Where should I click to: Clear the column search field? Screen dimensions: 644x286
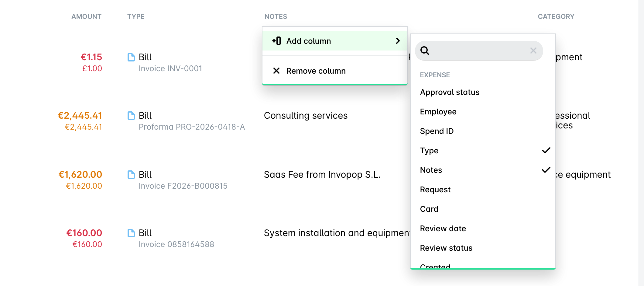coord(533,51)
